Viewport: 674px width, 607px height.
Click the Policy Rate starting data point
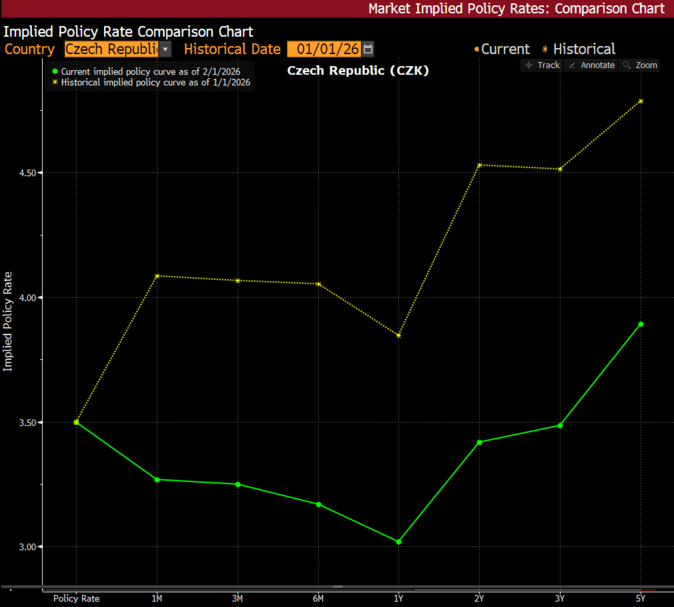(x=77, y=422)
